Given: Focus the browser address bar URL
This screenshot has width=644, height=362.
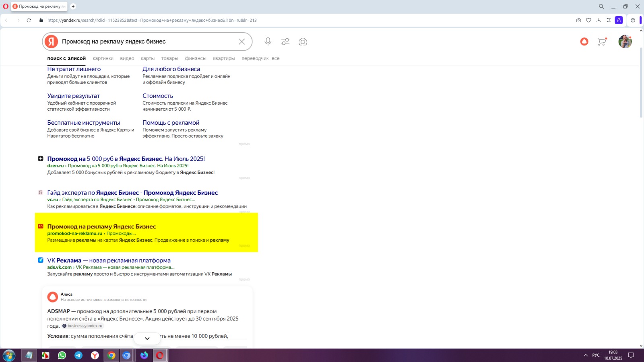Looking at the screenshot, I should pos(152,20).
